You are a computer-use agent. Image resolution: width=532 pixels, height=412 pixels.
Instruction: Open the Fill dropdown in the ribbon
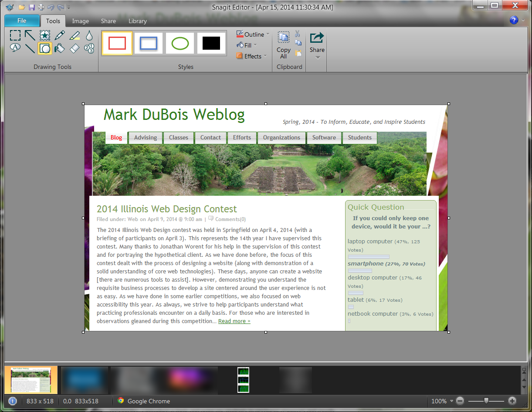(x=247, y=45)
